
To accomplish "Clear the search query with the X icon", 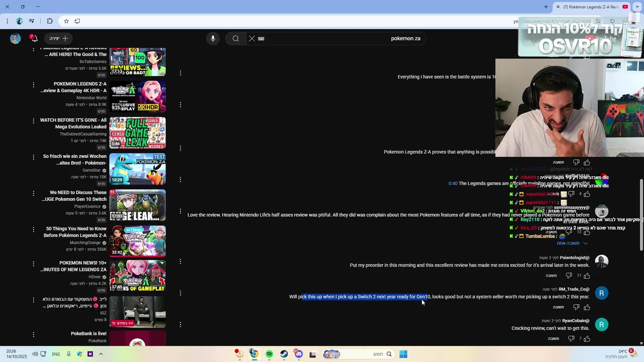I will tap(252, 38).
